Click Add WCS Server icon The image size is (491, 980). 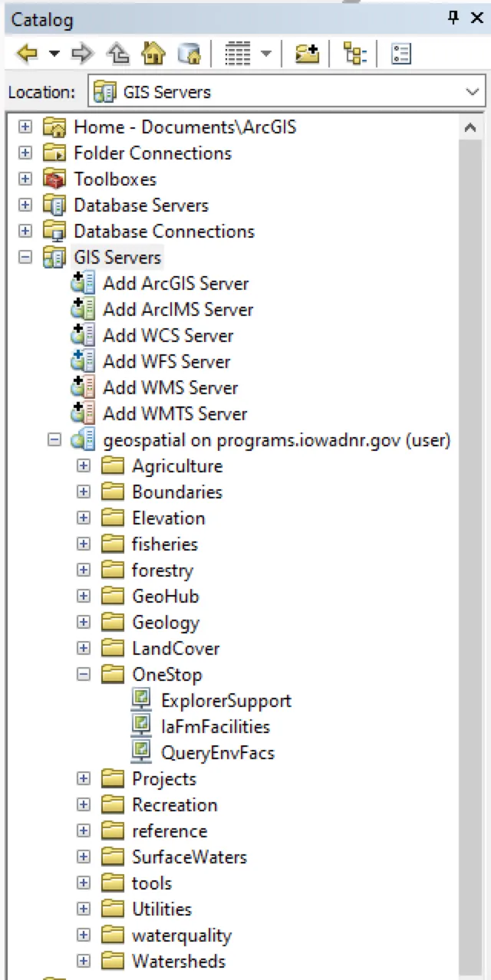point(83,335)
